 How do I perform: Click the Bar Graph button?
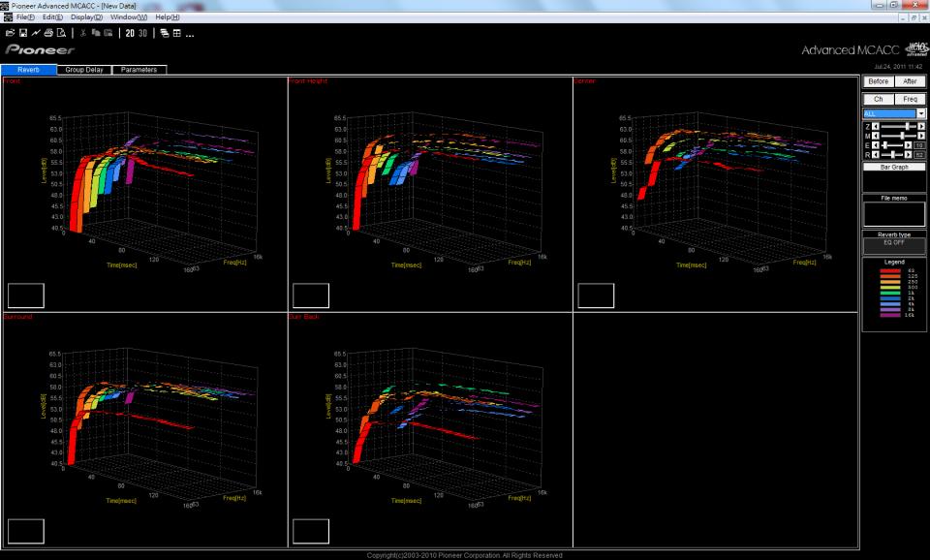pos(894,167)
